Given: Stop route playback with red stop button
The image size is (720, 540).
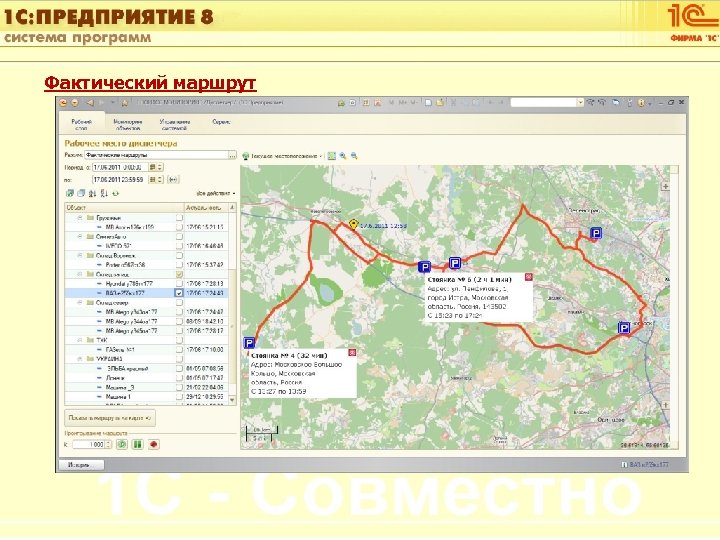Looking at the screenshot, I should 153,444.
